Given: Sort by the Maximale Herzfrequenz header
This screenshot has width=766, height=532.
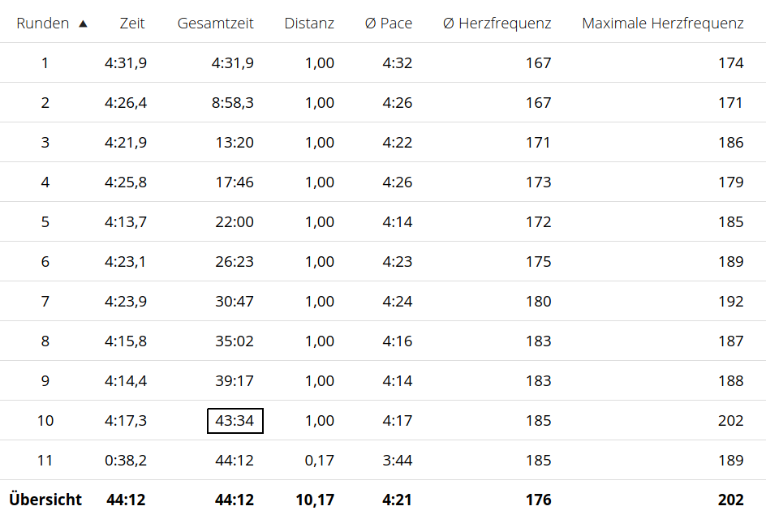Looking at the screenshot, I should [662, 24].
